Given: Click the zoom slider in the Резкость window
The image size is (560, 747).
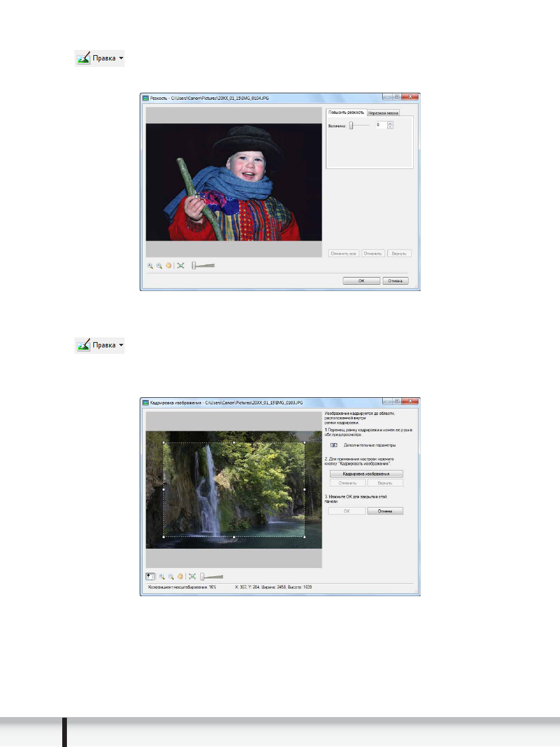Looking at the screenshot, I should [x=204, y=266].
